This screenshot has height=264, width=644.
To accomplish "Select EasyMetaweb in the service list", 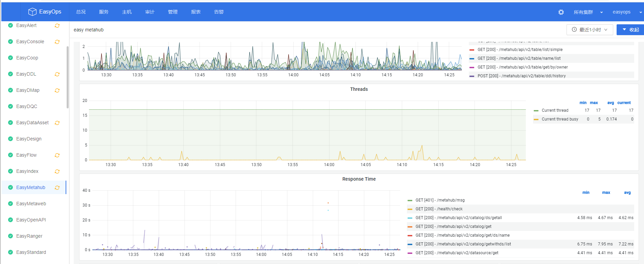I will click(31, 204).
